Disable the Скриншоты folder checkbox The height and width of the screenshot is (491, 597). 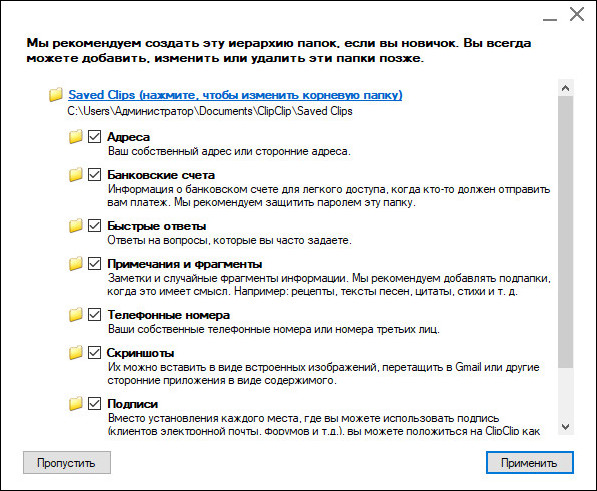[94, 352]
